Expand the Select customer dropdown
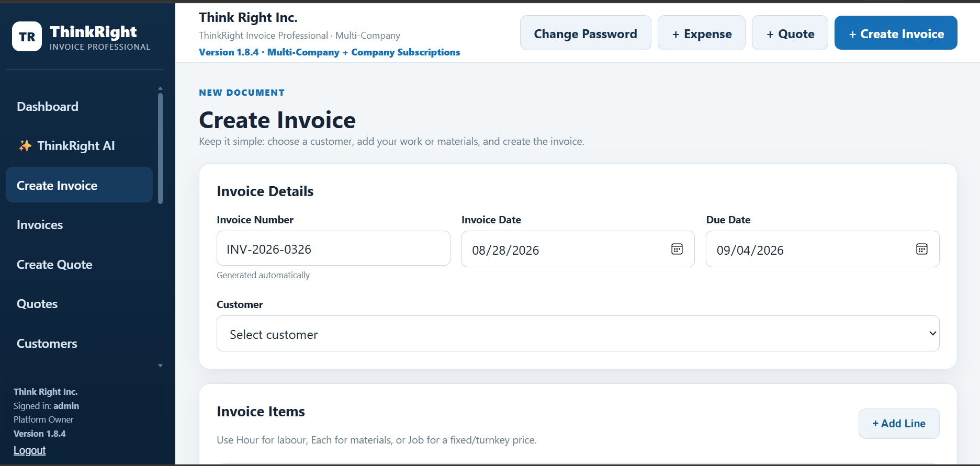 (578, 334)
